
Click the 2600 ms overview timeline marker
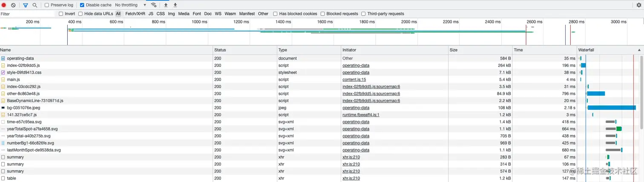tap(534, 22)
